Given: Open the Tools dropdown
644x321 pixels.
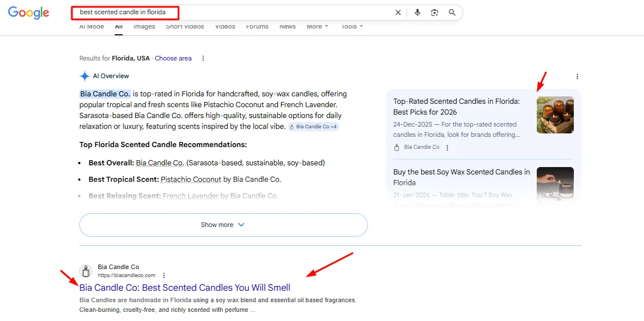Looking at the screenshot, I should point(352,26).
